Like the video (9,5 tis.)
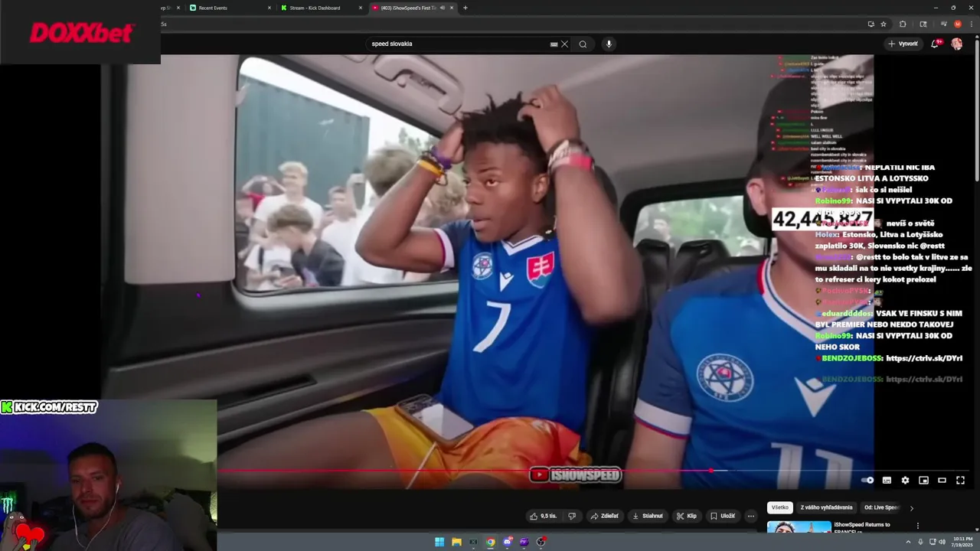Viewport: 980px width, 551px height. (543, 516)
